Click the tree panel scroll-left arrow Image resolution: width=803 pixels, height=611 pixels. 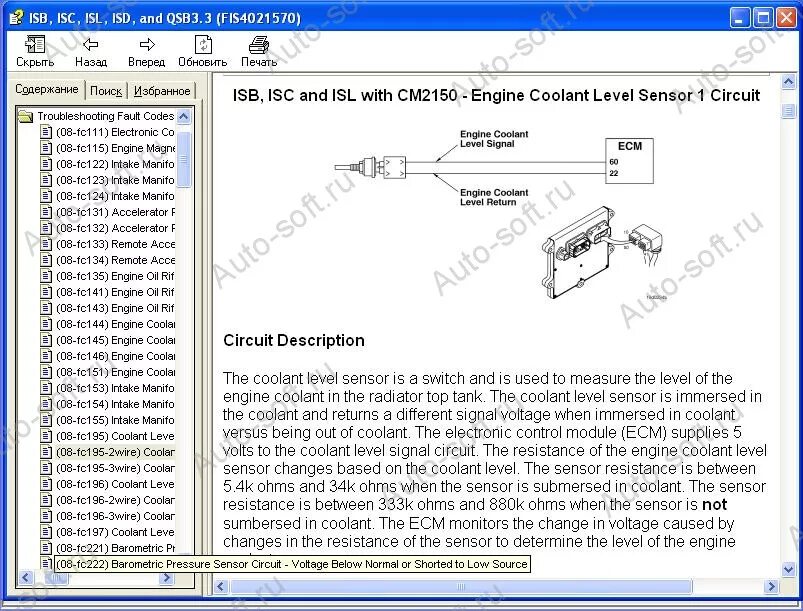click(x=26, y=578)
